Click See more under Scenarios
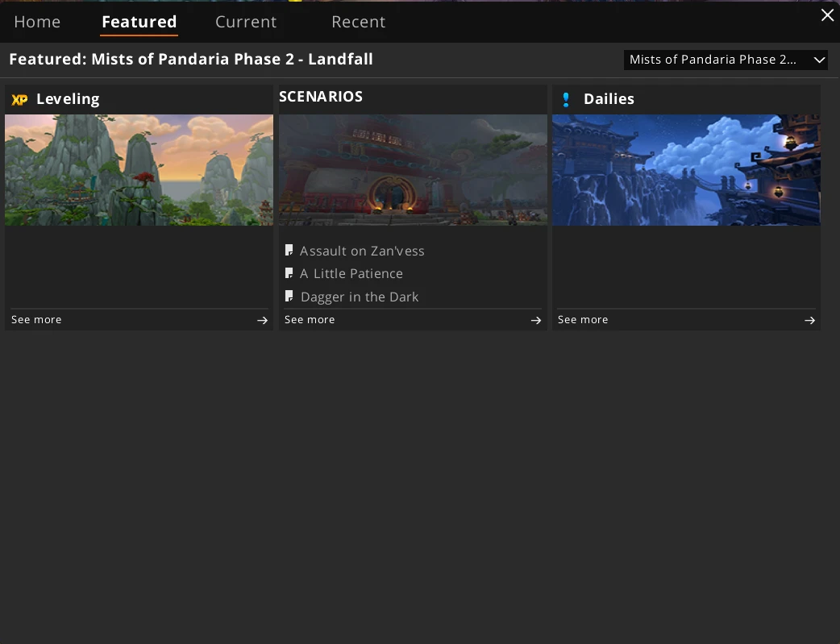 (310, 320)
